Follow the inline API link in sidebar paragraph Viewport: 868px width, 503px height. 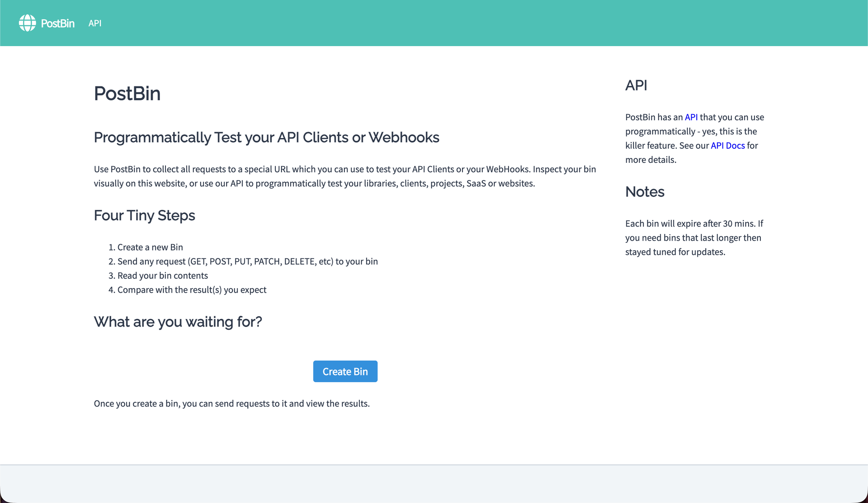[691, 117]
